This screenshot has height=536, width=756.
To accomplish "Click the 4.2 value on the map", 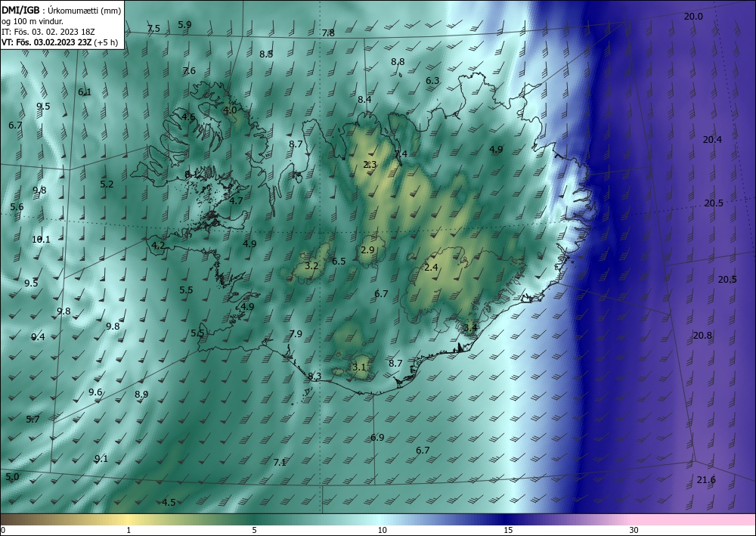I will point(158,246).
